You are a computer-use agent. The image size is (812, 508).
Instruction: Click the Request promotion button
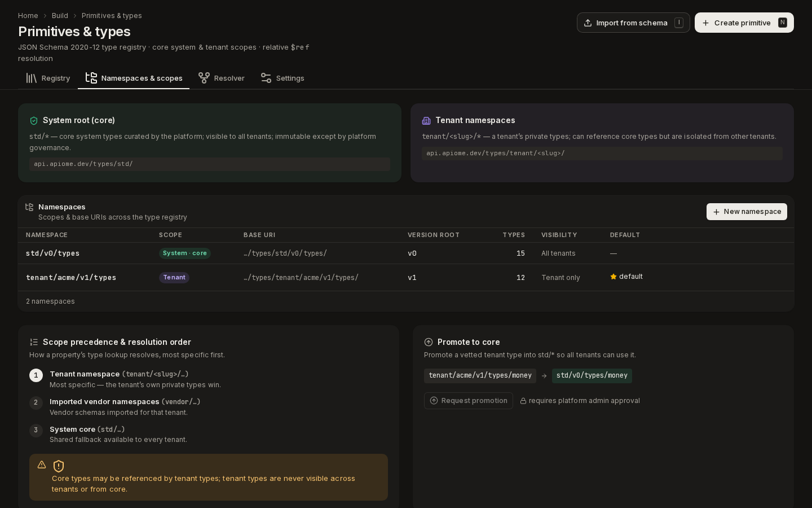(469, 401)
